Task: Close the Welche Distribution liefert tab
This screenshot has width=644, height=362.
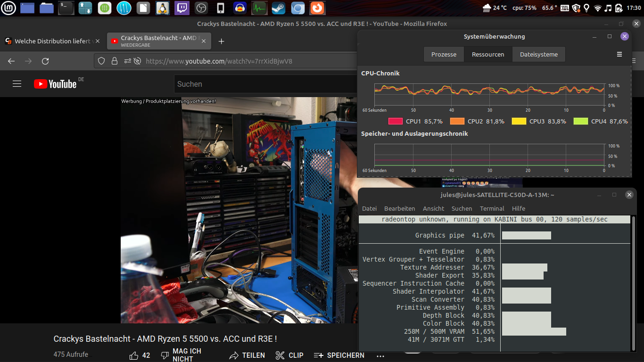Action: [98, 41]
